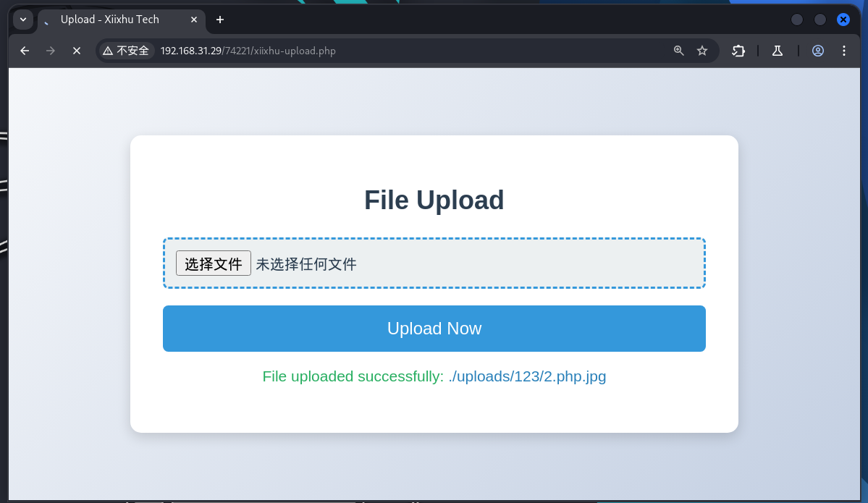Stop loading the current page
This screenshot has height=503, width=868.
[x=77, y=51]
